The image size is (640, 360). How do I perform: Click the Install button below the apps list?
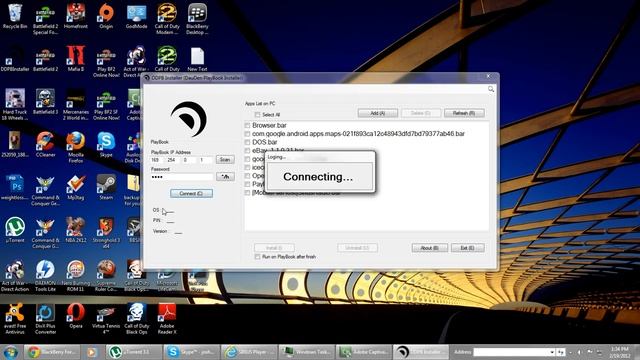[x=274, y=248]
